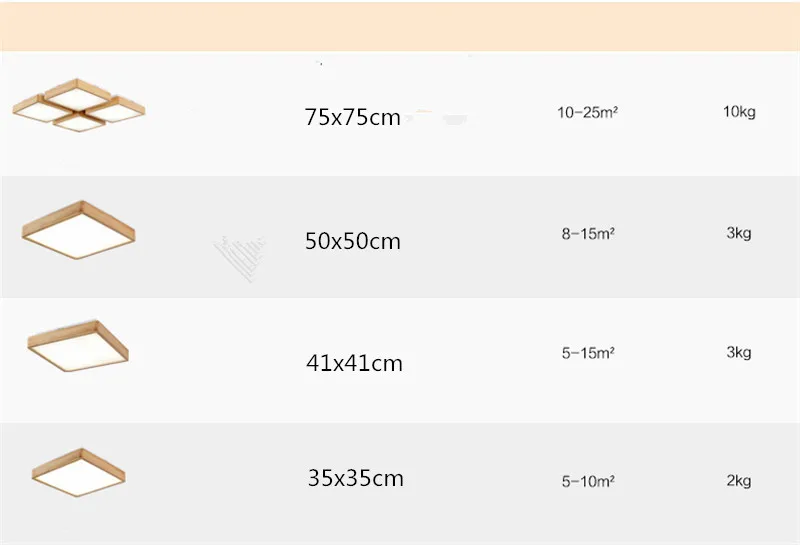
Task: Select the 50x50cm square lamp thumbnail
Action: point(79,230)
